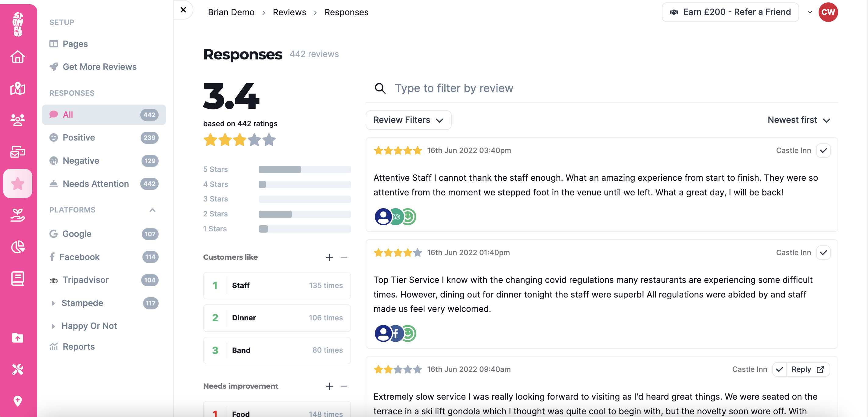Open the Tripadvisor platform reviews

point(86,280)
